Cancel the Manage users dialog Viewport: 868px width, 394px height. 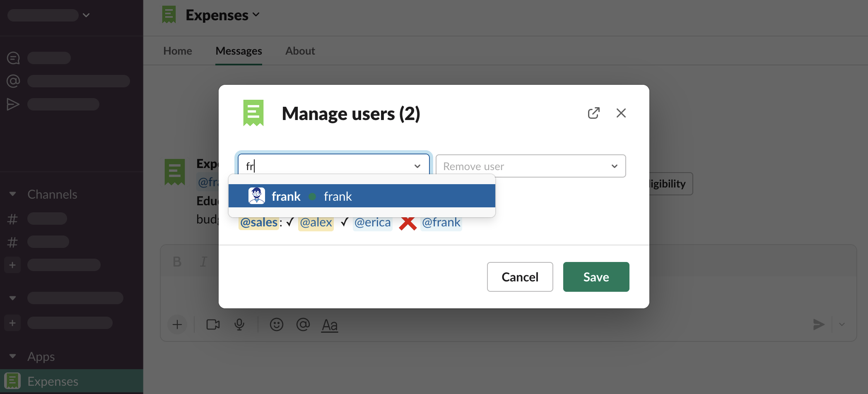click(520, 277)
